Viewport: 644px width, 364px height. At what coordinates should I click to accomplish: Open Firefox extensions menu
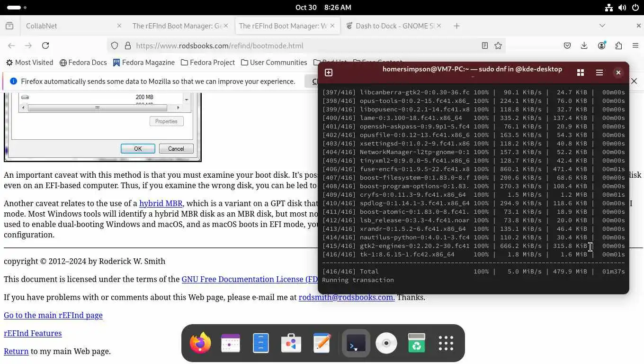618,45
